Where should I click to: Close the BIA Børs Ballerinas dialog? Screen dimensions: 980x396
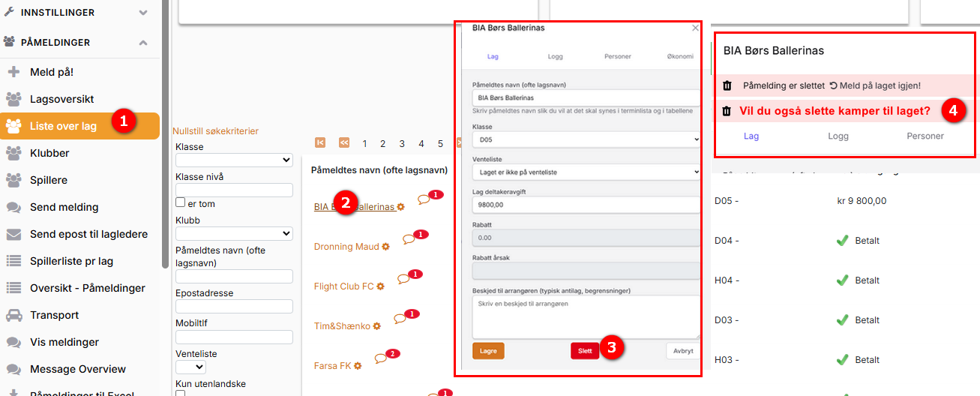(695, 28)
